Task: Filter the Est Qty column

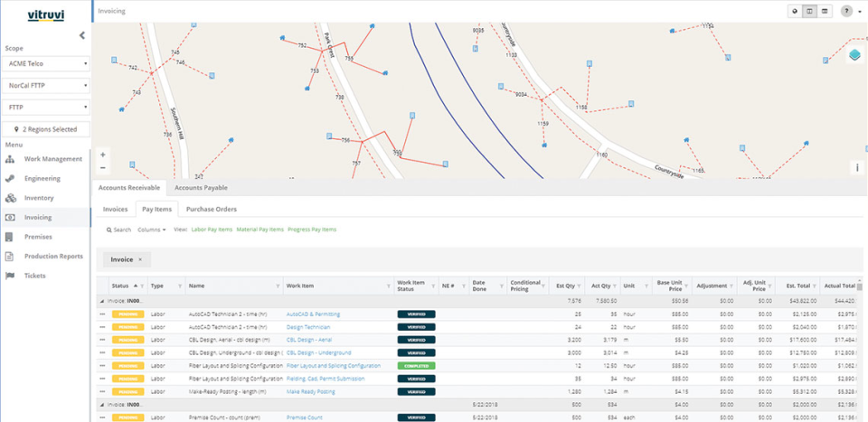Action: [579, 286]
